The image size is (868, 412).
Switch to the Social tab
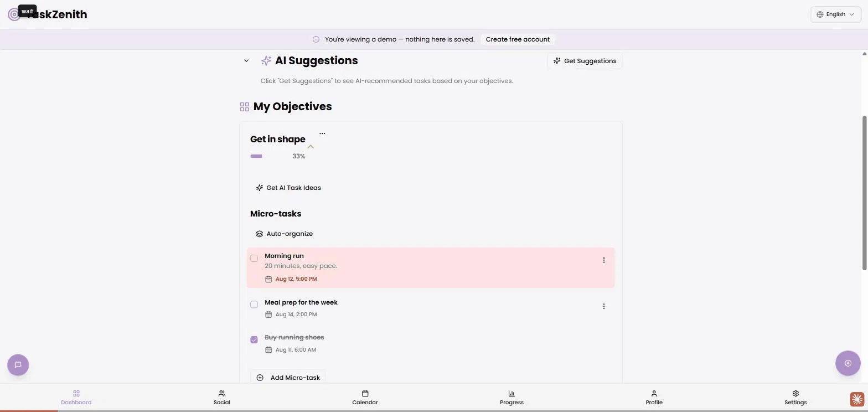(221, 398)
